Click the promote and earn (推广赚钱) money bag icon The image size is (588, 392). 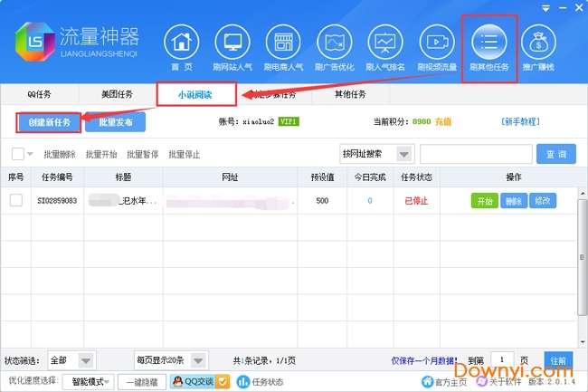click(538, 43)
